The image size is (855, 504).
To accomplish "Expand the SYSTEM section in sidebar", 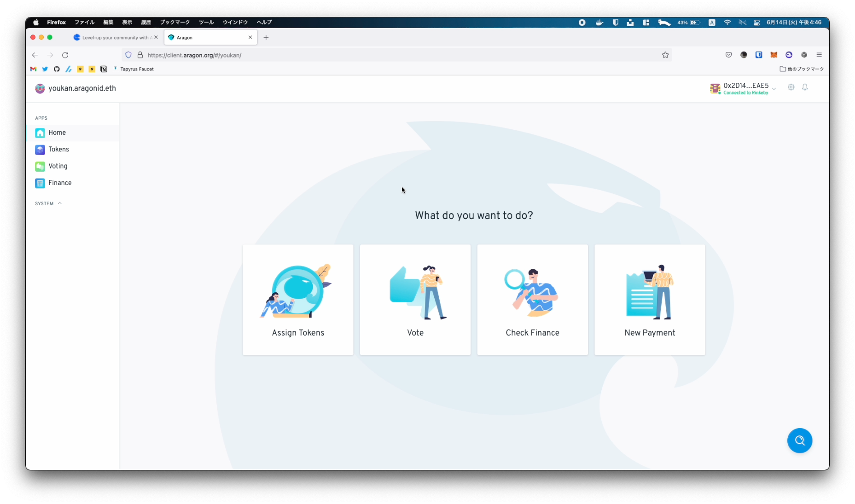I will click(48, 203).
